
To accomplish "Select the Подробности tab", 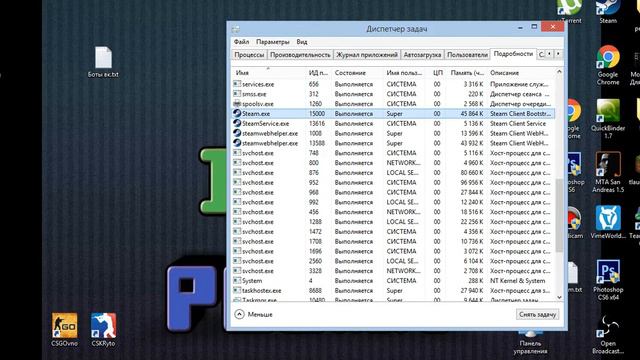I will click(513, 54).
